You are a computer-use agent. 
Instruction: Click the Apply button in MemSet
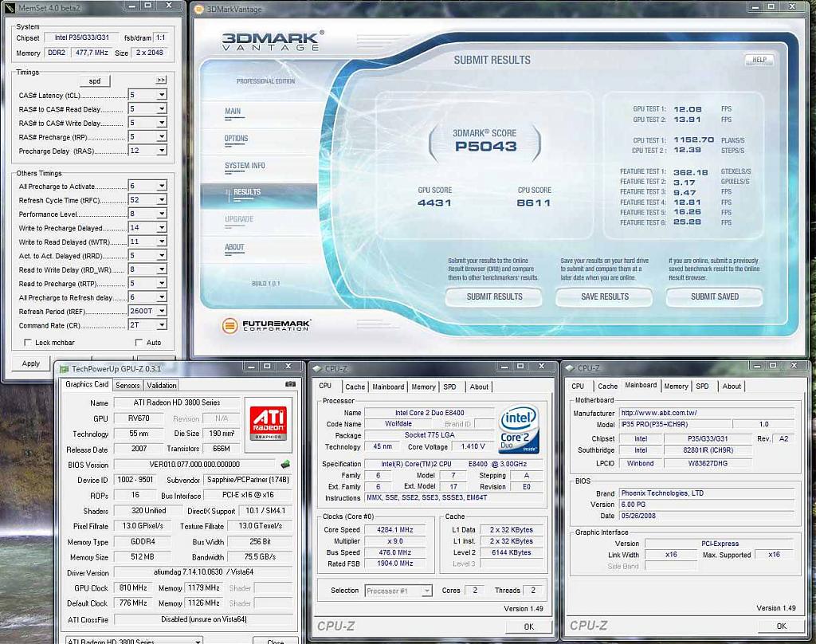[x=31, y=363]
